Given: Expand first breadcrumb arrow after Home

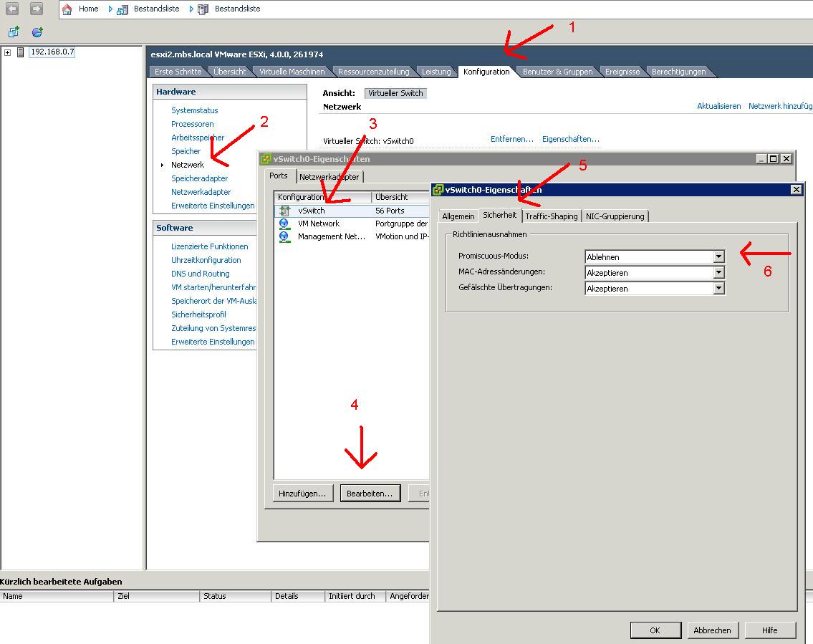Looking at the screenshot, I should [110, 9].
